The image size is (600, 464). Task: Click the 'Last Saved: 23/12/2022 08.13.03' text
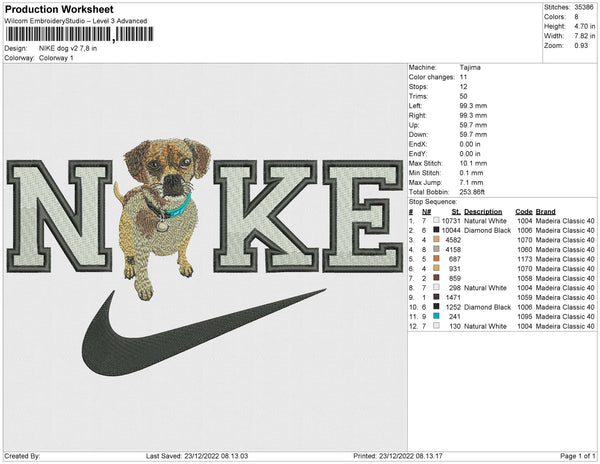coord(197,456)
